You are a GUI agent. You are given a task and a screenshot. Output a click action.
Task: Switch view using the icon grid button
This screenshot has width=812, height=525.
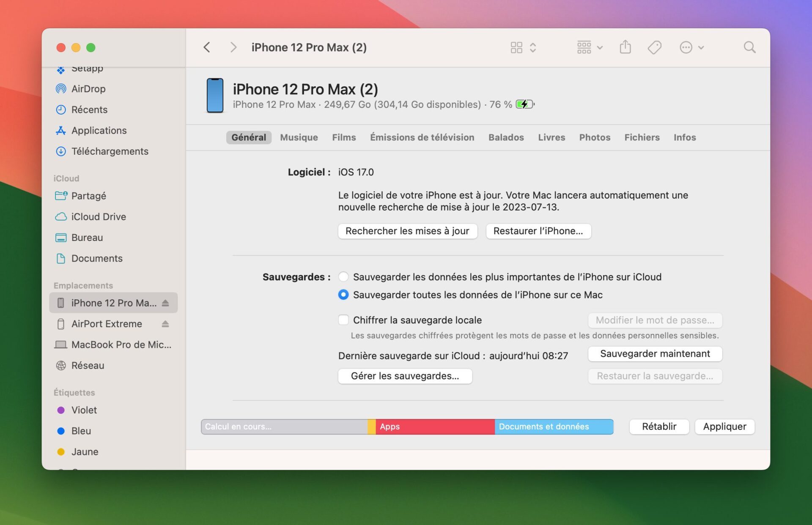[516, 47]
